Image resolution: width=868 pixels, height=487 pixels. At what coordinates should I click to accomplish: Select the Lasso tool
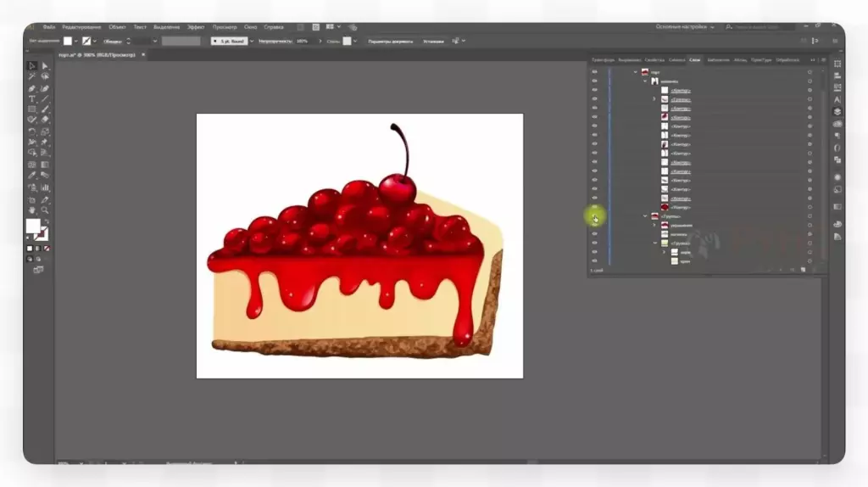click(x=45, y=76)
